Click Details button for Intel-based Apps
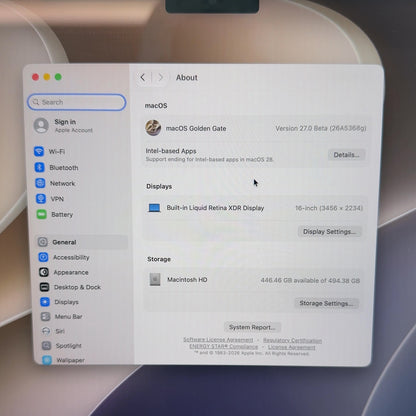Viewport: 416px width, 416px height. (x=346, y=155)
